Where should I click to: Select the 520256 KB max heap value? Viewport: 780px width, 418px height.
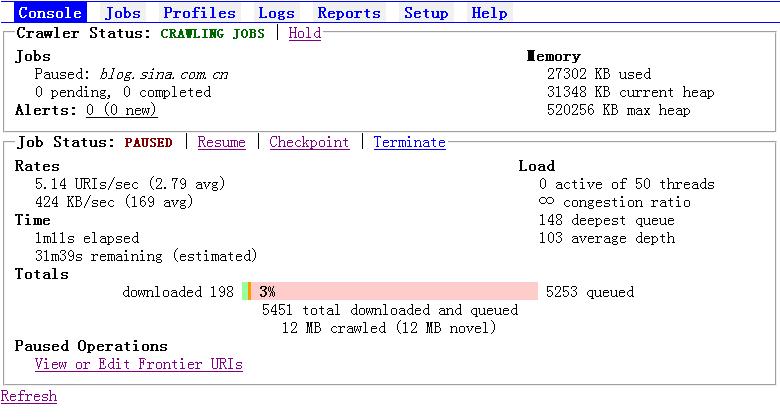618,110
